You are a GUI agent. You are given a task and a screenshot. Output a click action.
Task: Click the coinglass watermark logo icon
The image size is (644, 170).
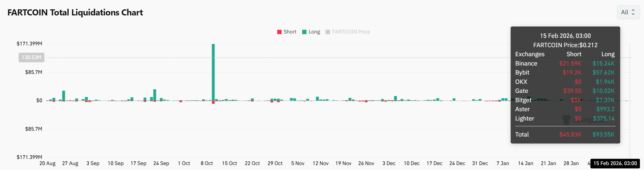(x=566, y=120)
